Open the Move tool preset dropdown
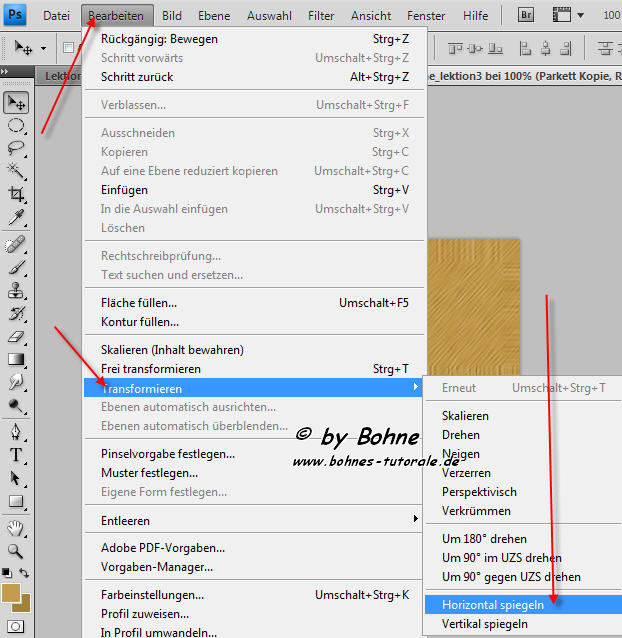 [43, 48]
